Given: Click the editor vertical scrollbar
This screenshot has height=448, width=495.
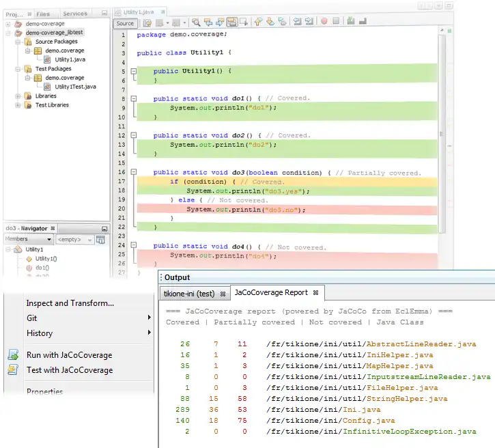Looking at the screenshot, I should 442,133.
